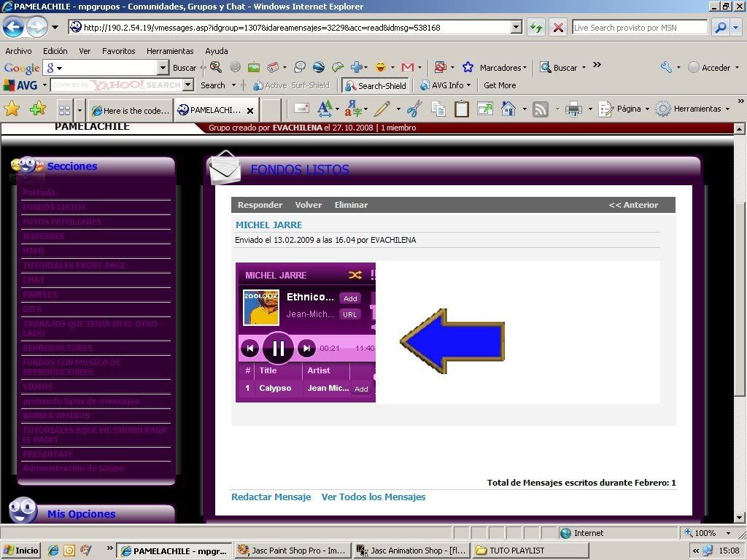The height and width of the screenshot is (560, 747).
Task: Expand the Página menu dropdown
Action: coord(647,109)
